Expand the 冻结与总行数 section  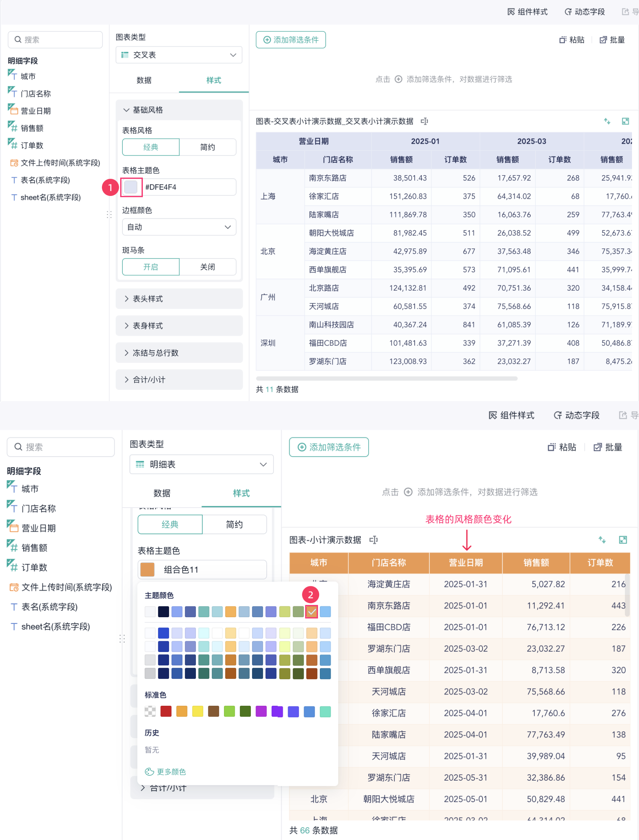[x=179, y=353]
